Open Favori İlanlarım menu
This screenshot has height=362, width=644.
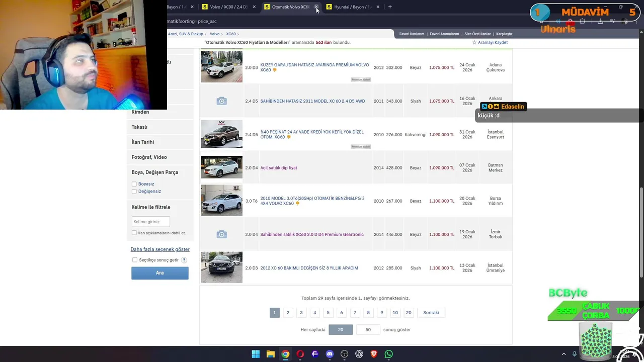pyautogui.click(x=412, y=34)
